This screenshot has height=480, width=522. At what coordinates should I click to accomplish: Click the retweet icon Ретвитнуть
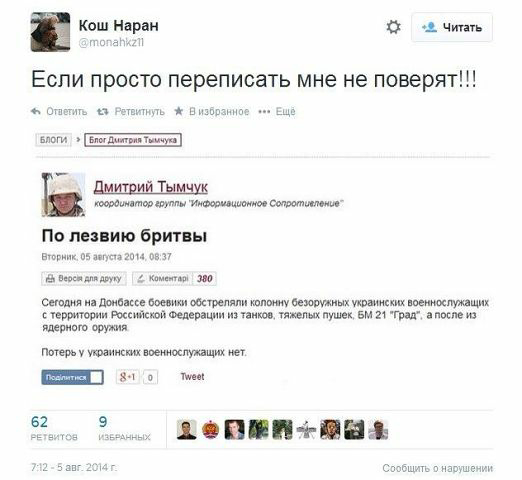click(x=103, y=111)
